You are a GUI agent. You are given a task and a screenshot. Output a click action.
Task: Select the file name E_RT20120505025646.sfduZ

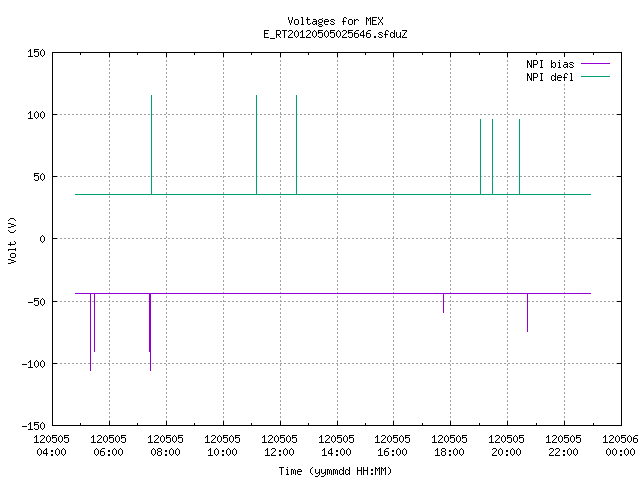335,34
